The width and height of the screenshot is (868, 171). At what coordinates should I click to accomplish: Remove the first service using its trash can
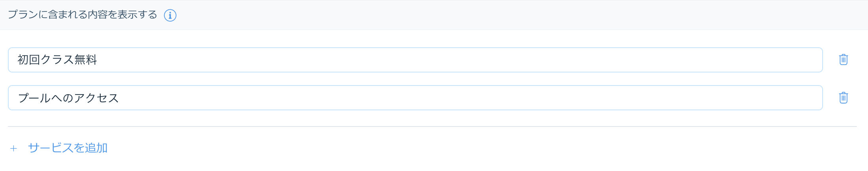(x=843, y=59)
